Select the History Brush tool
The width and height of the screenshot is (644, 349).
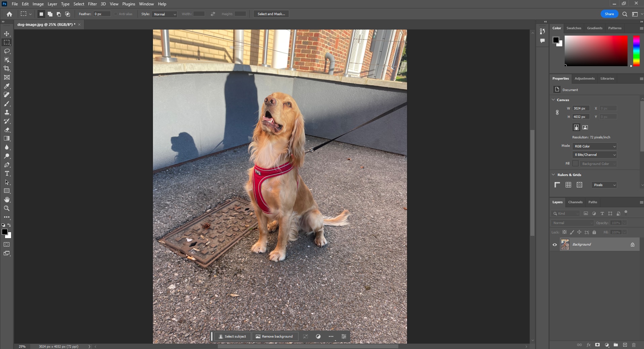coord(7,121)
